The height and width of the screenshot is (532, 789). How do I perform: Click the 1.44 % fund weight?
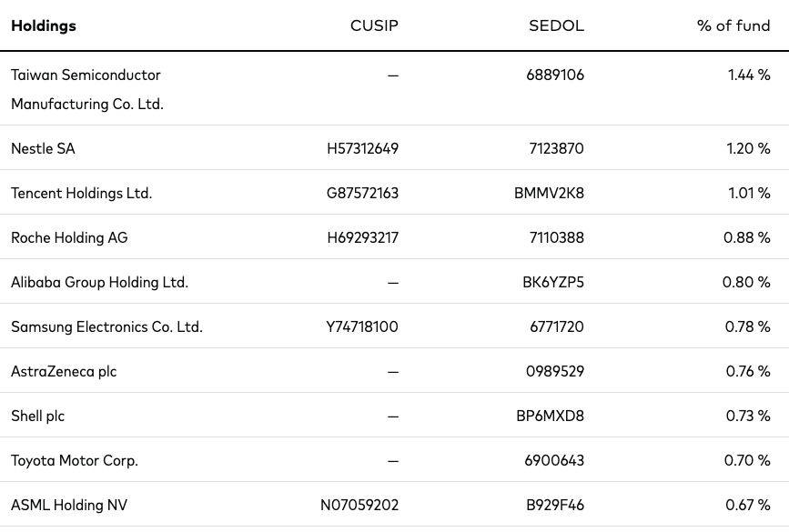point(749,75)
